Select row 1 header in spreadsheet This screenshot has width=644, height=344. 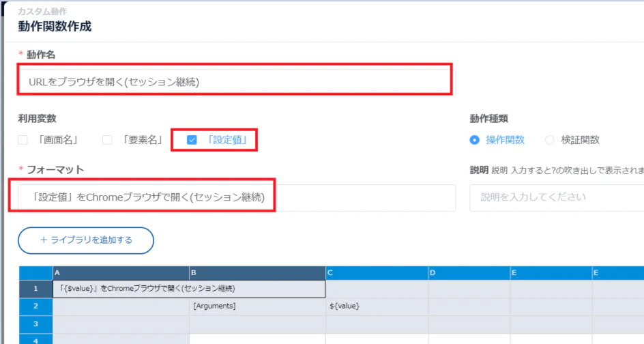[35, 289]
